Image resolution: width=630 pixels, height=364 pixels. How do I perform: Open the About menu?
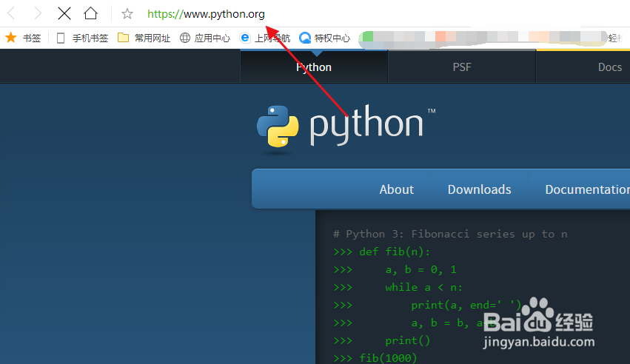tap(397, 189)
